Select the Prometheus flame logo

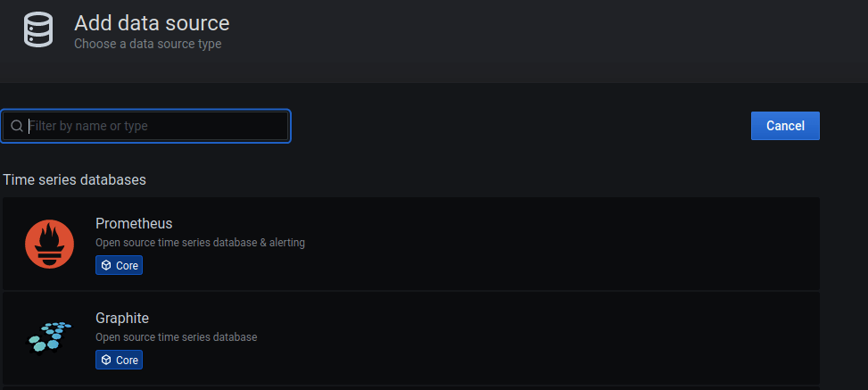(x=49, y=244)
